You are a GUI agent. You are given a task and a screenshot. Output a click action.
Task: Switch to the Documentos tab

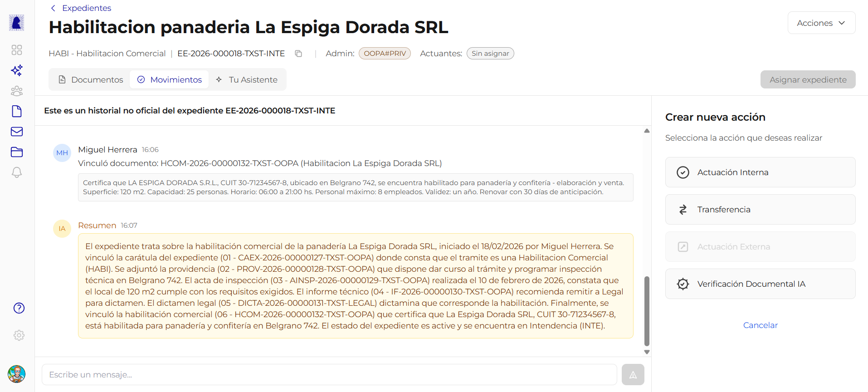click(x=91, y=80)
